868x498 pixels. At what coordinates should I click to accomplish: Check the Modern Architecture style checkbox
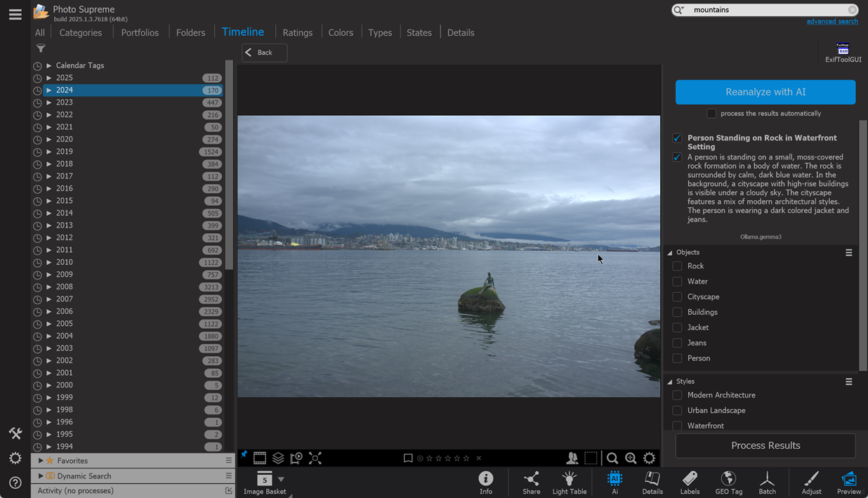[677, 395]
